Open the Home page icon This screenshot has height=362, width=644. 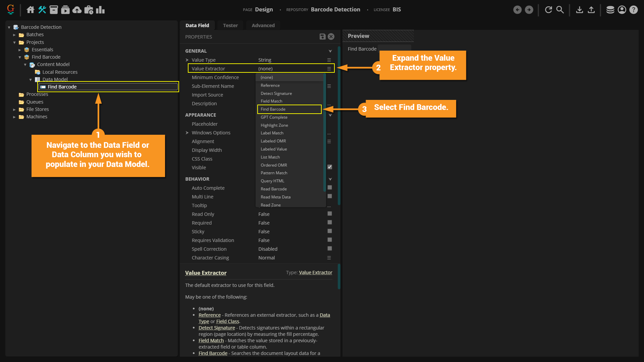click(31, 10)
